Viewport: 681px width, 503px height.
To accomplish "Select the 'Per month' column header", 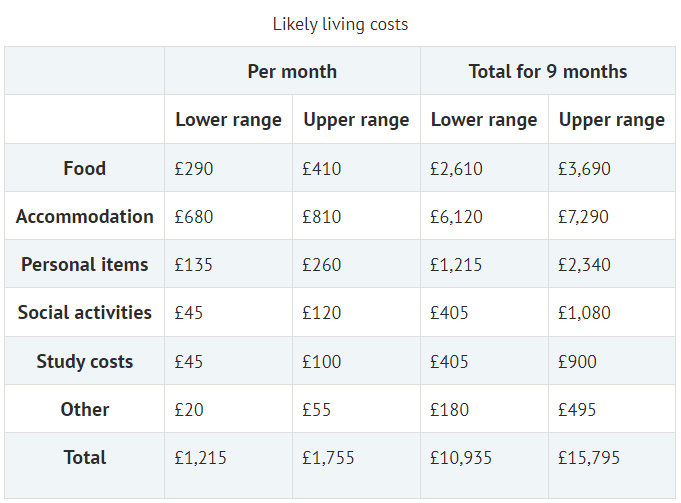I will (292, 71).
